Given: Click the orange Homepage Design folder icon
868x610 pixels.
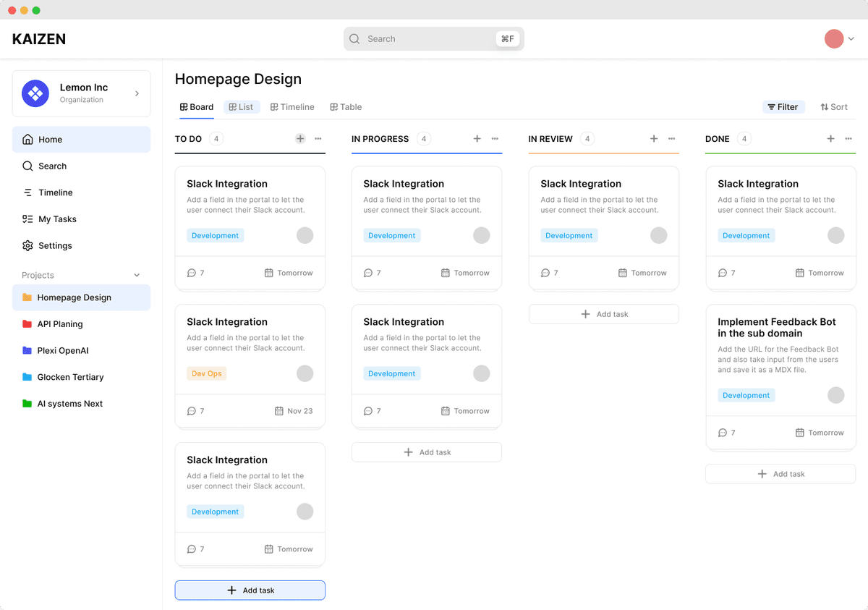Looking at the screenshot, I should coord(27,297).
